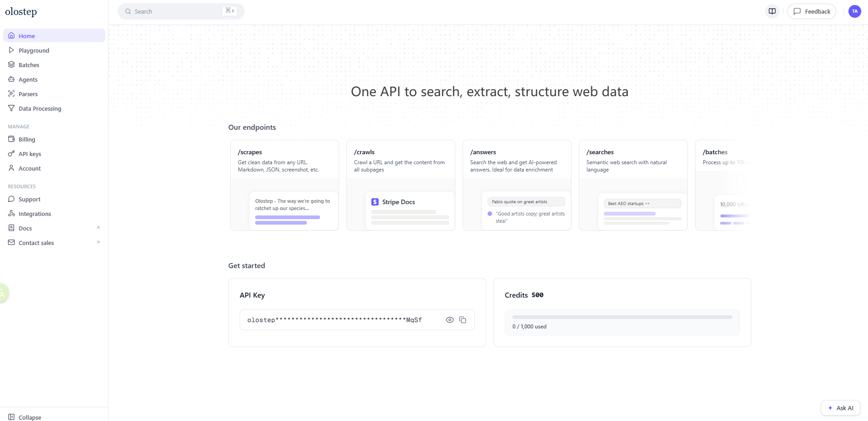The width and height of the screenshot is (868, 421).
Task: Launch Ask AI assistant
Action: click(840, 408)
